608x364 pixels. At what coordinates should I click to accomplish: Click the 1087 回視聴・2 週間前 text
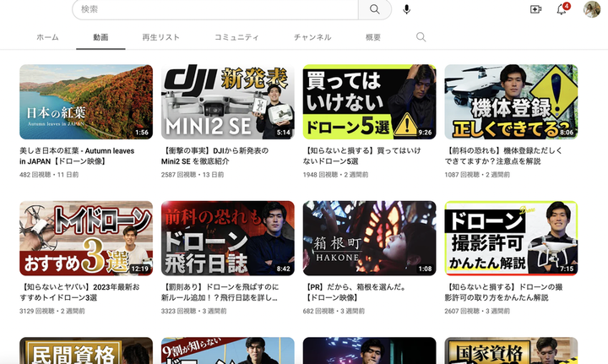click(477, 175)
